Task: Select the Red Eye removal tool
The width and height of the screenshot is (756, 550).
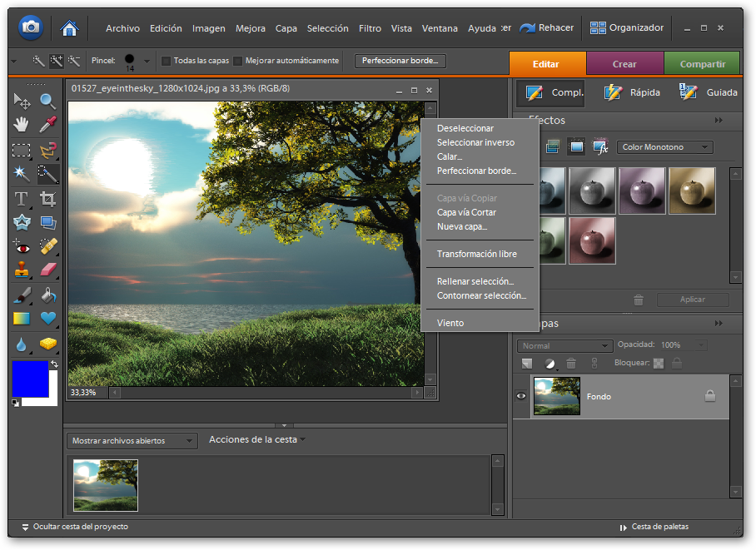Action: 22,246
